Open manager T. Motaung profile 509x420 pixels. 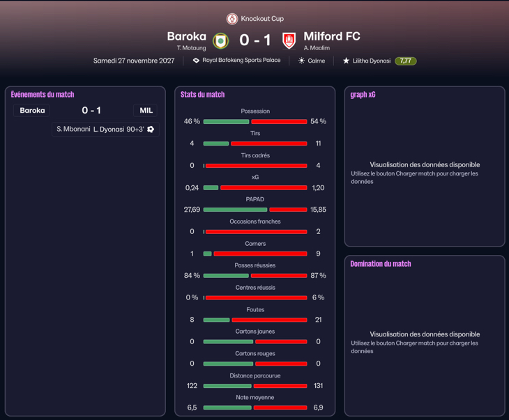click(192, 48)
